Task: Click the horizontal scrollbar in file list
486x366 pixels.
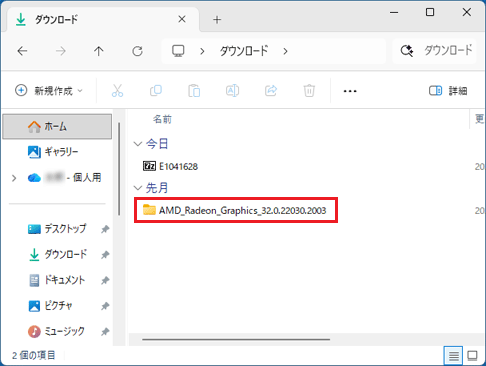Action: pyautogui.click(x=236, y=339)
